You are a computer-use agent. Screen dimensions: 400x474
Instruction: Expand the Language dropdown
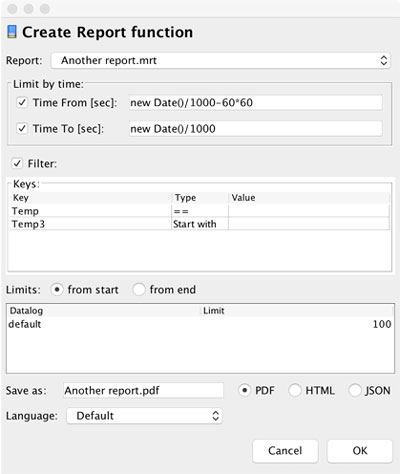(x=144, y=416)
